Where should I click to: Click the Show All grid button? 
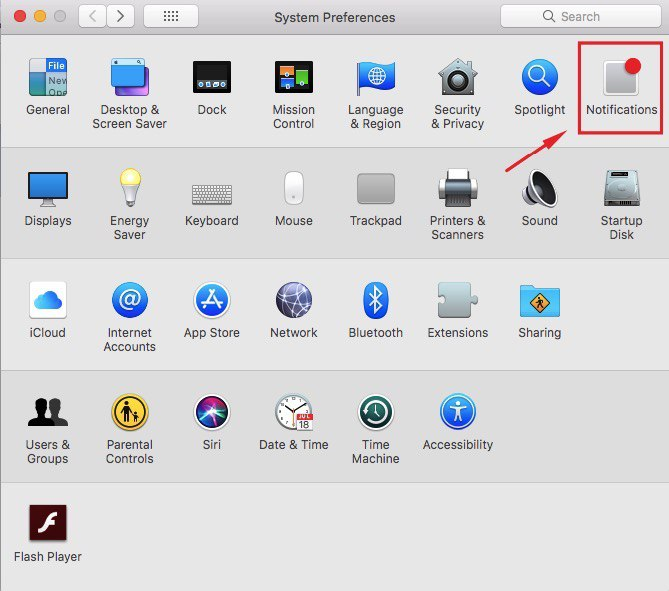point(171,16)
